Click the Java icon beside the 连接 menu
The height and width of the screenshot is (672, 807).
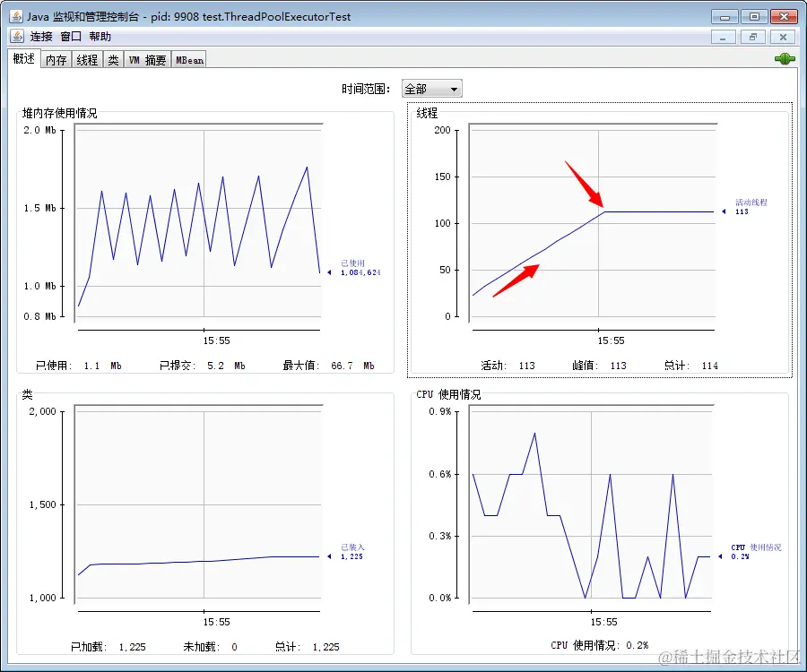(17, 36)
